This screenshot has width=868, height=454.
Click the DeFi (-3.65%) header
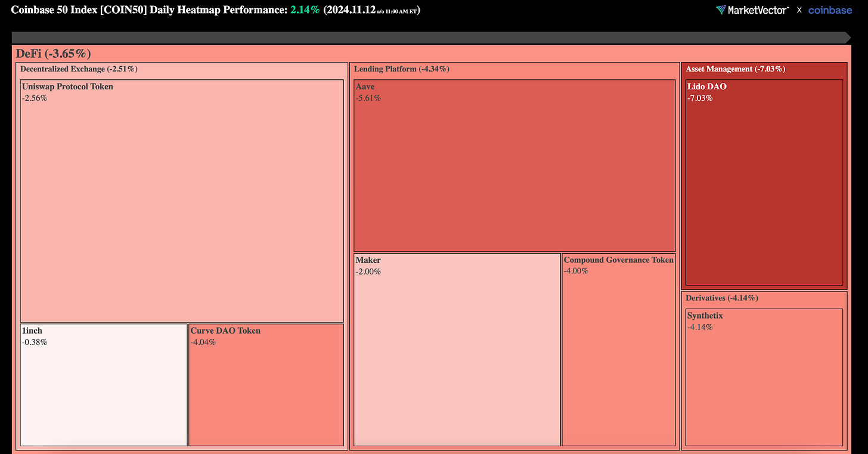coord(53,54)
